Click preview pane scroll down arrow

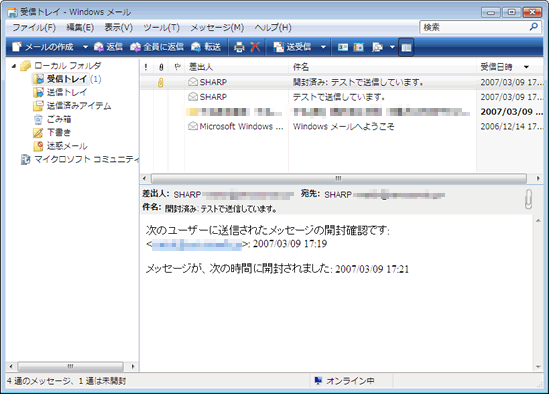click(x=538, y=367)
